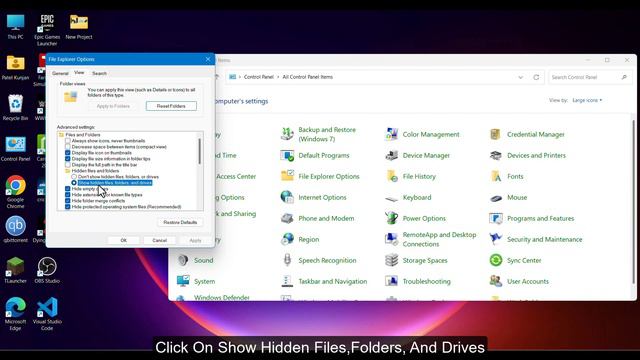Uncheck Display file size information in folder tips
Image resolution: width=640 pixels, height=360 pixels.
pos(68,158)
